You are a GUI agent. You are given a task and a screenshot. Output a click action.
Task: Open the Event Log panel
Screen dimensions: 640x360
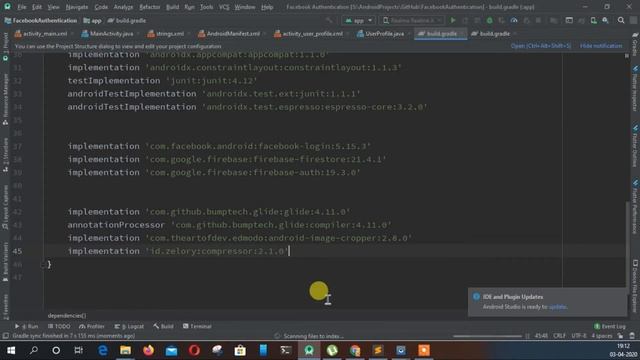point(610,326)
